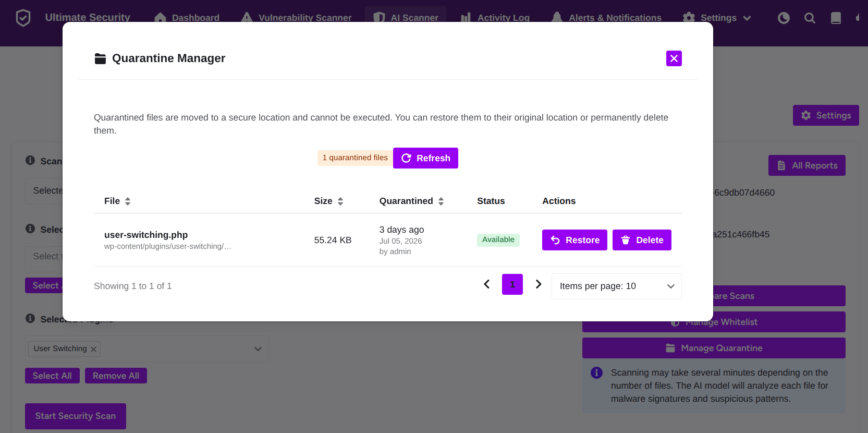The height and width of the screenshot is (433, 868).
Task: Open search magnifier in header
Action: pos(810,18)
